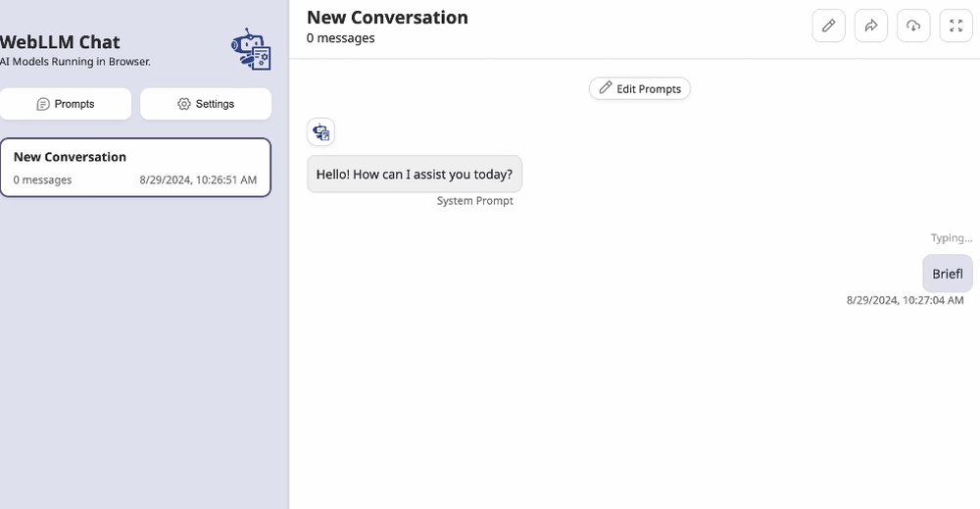Click 'AI Models Running in Browser.' subtitle

(x=75, y=61)
